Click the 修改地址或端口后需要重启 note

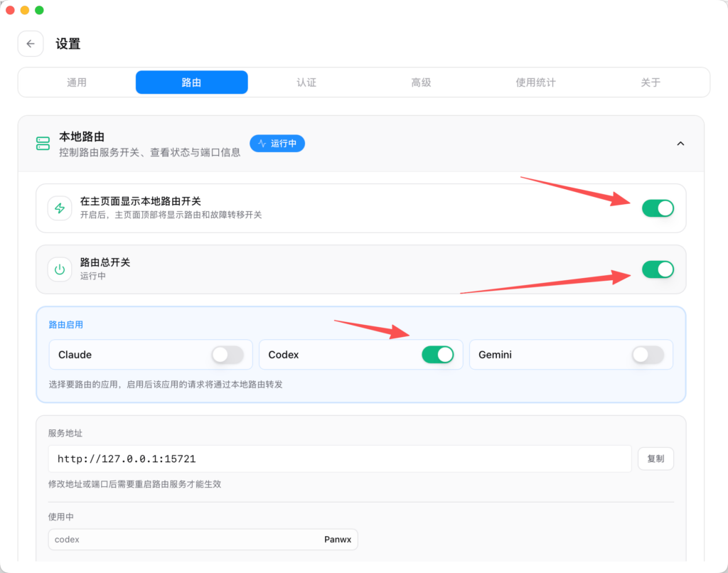tap(134, 484)
